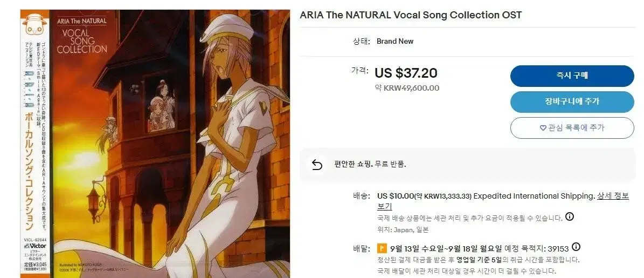Click the US $10.00 Expedited International Shipping text
644x278 pixels.
point(486,196)
